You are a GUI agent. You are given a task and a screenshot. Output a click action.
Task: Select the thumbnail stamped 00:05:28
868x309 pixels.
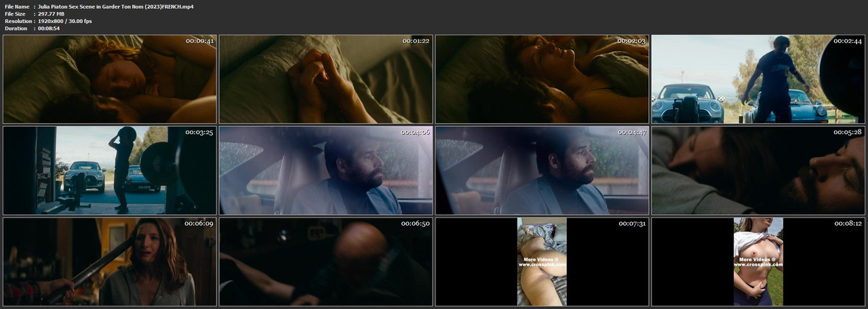(758, 170)
